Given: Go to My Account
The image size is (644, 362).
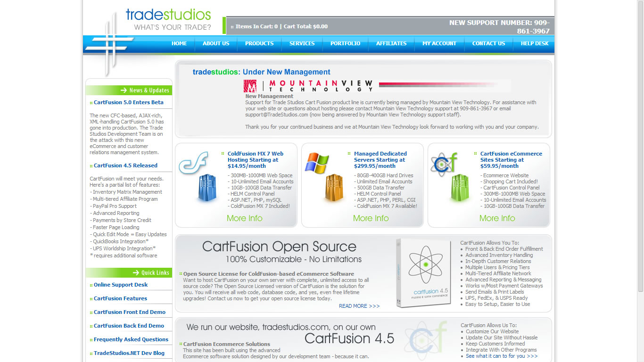Looking at the screenshot, I should click(x=439, y=43).
